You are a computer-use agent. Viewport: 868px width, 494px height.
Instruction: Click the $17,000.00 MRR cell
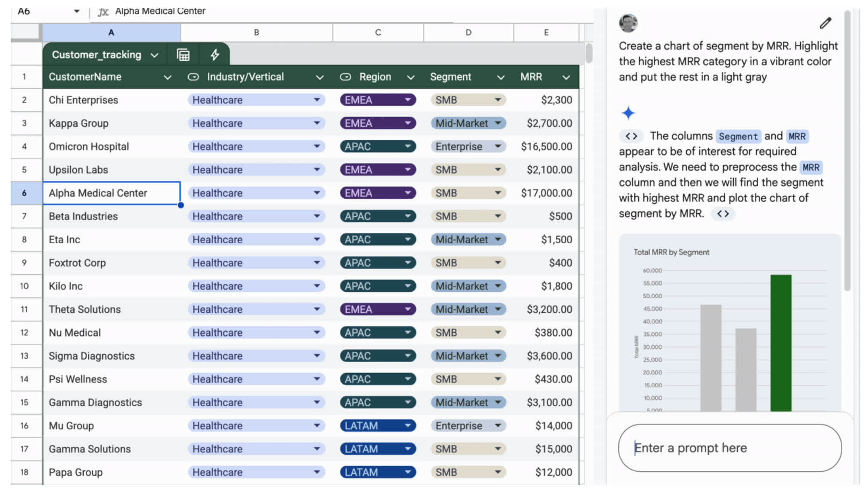[x=546, y=193]
